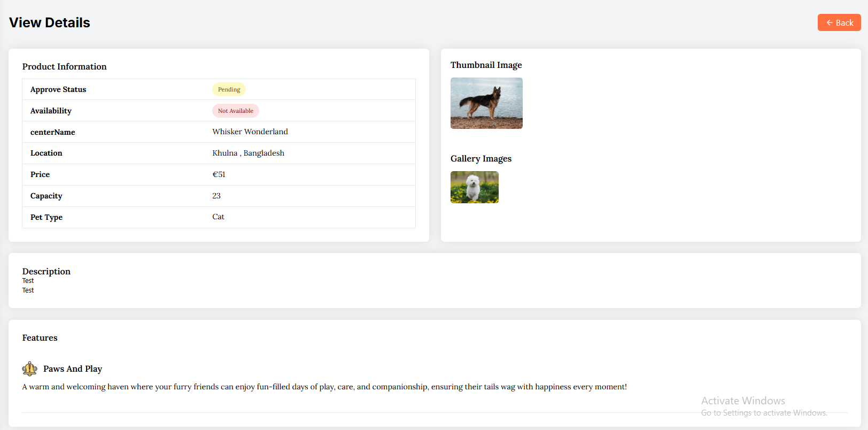Select the Paws And Play feature title
Viewport: 868px width, 430px height.
[x=73, y=368]
